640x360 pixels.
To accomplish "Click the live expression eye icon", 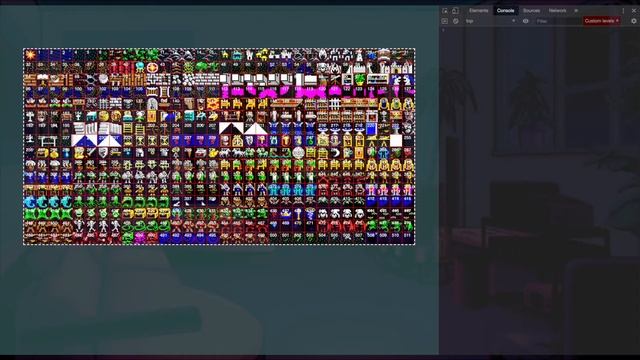I will pyautogui.click(x=526, y=21).
